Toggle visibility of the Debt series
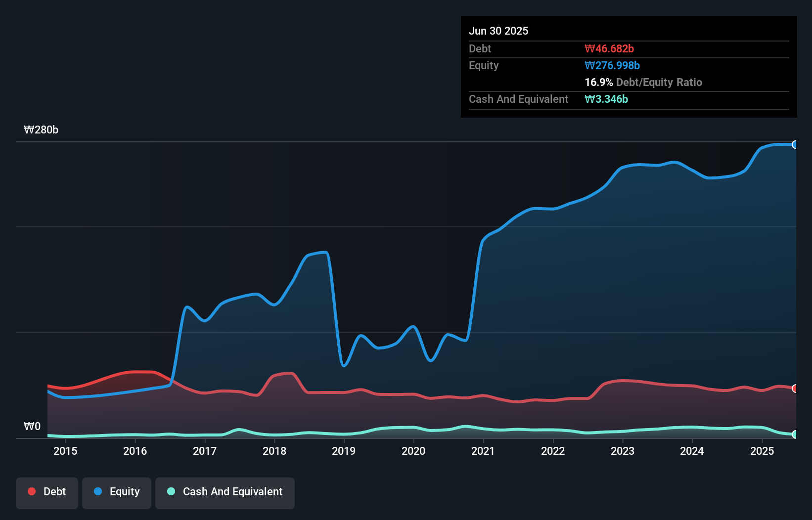The height and width of the screenshot is (520, 812). [x=46, y=492]
